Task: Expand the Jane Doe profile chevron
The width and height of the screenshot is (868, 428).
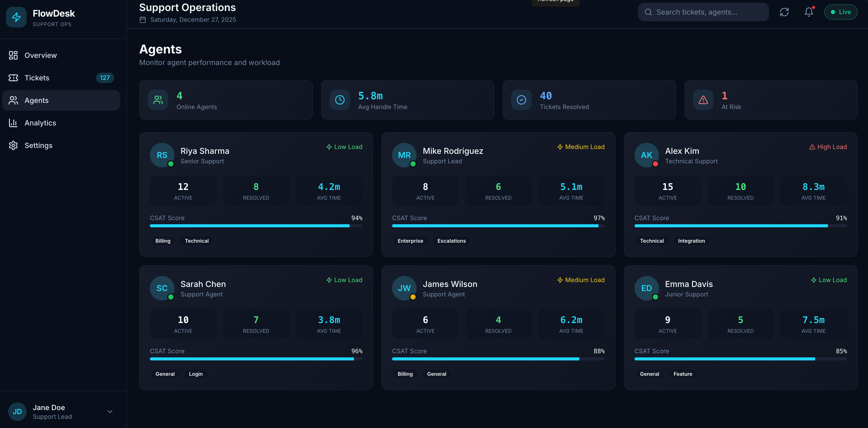Action: (110, 411)
